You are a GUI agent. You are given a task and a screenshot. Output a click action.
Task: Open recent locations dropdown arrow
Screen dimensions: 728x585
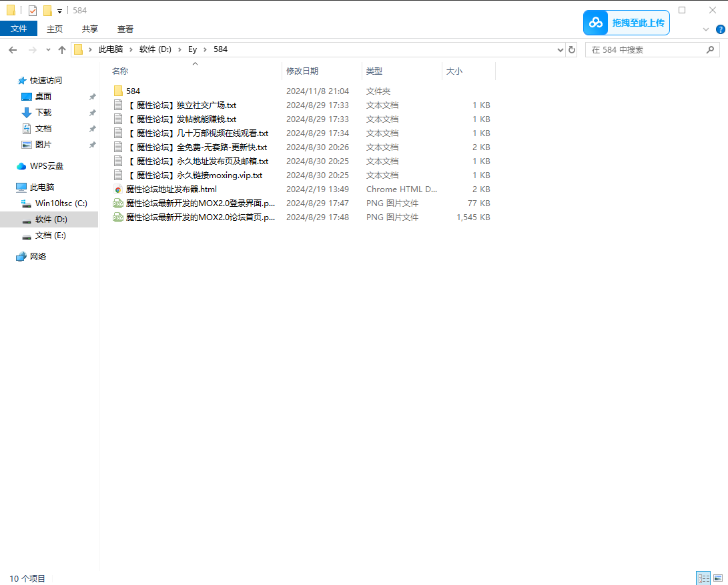pyautogui.click(x=48, y=49)
